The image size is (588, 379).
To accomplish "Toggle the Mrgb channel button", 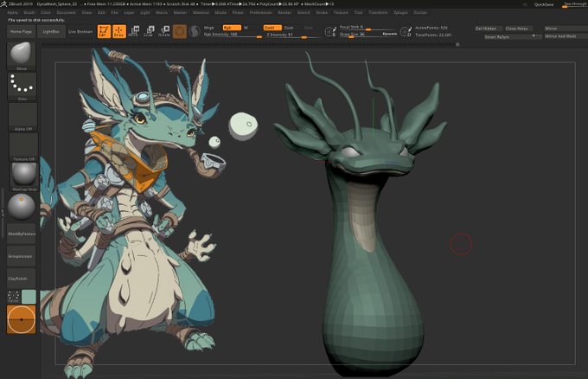I will [209, 28].
